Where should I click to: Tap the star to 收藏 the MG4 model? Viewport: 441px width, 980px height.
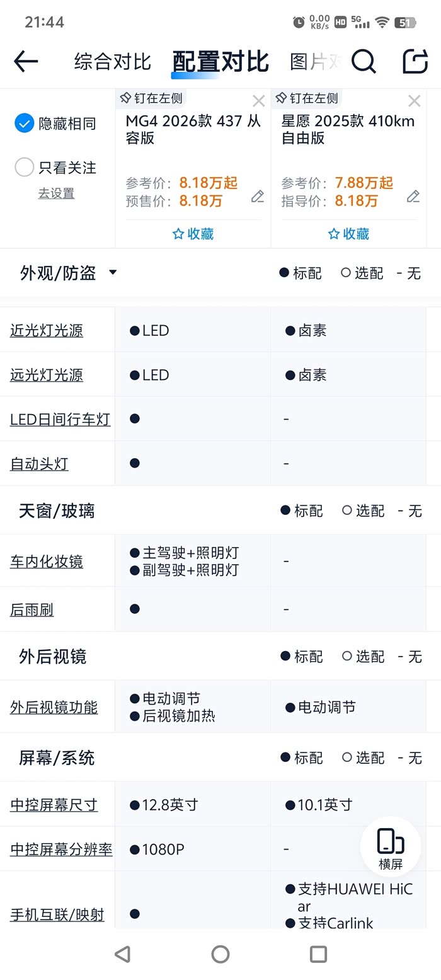tap(192, 234)
